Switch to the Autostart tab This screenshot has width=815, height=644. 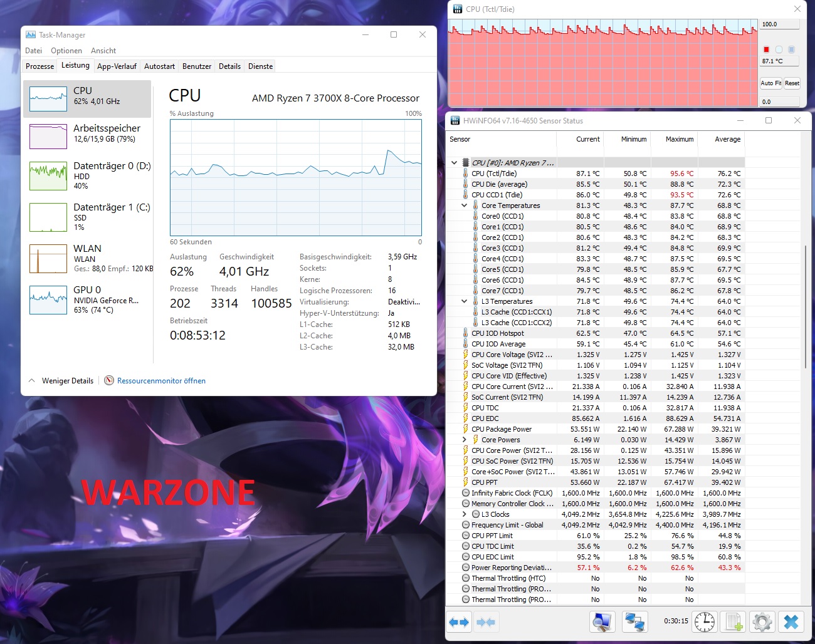coord(159,66)
